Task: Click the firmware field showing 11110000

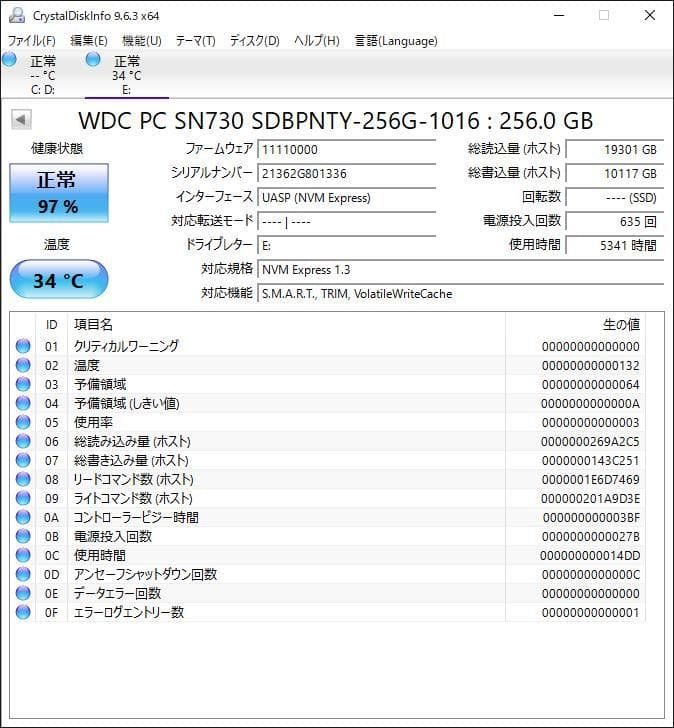Action: [346, 150]
